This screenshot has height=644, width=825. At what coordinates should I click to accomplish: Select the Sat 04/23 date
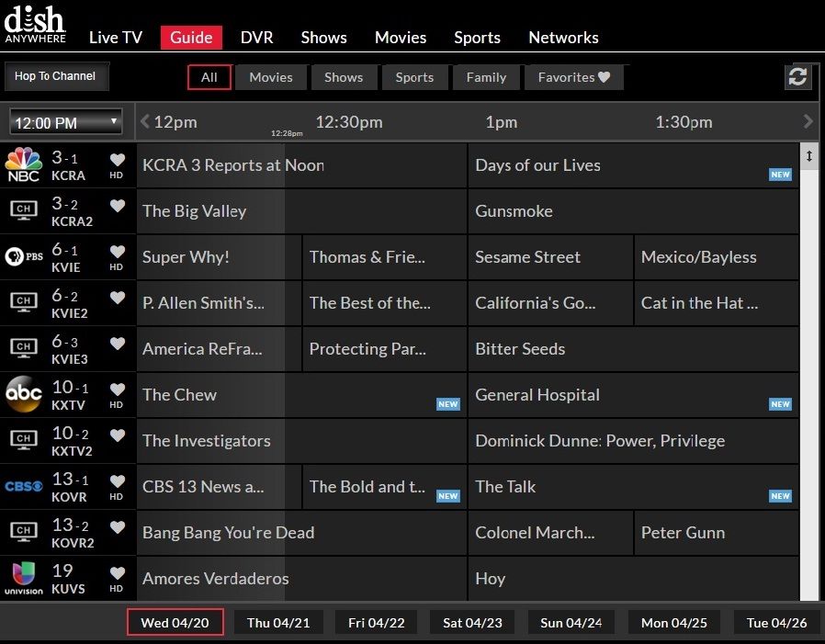coord(472,623)
